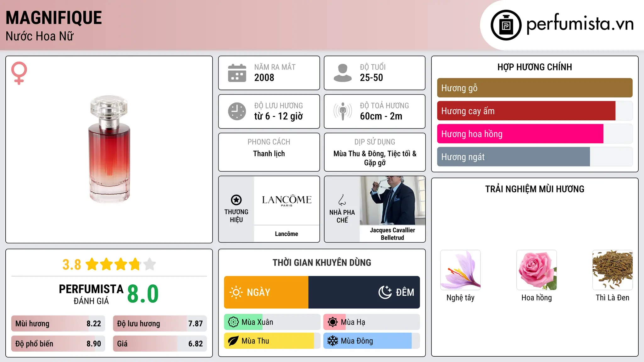This screenshot has height=362, width=644.
Task: Click the sun icon for Mùa Hạ
Action: coord(332,322)
